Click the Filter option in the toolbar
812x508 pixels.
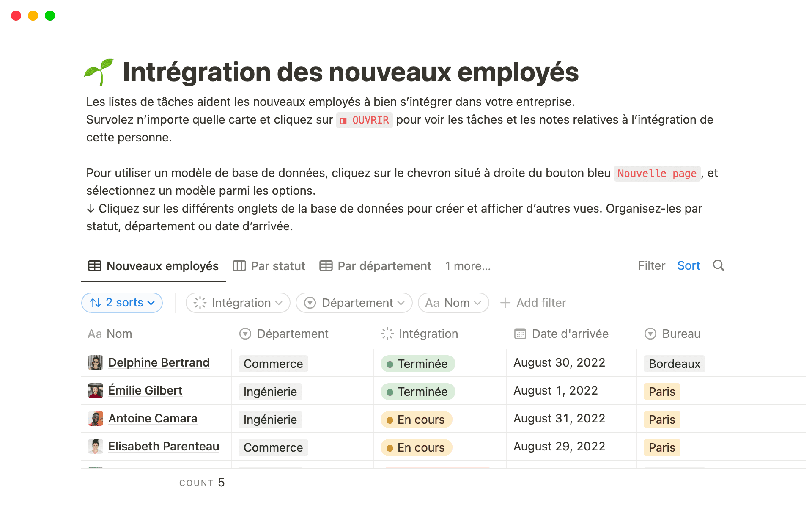pos(651,266)
